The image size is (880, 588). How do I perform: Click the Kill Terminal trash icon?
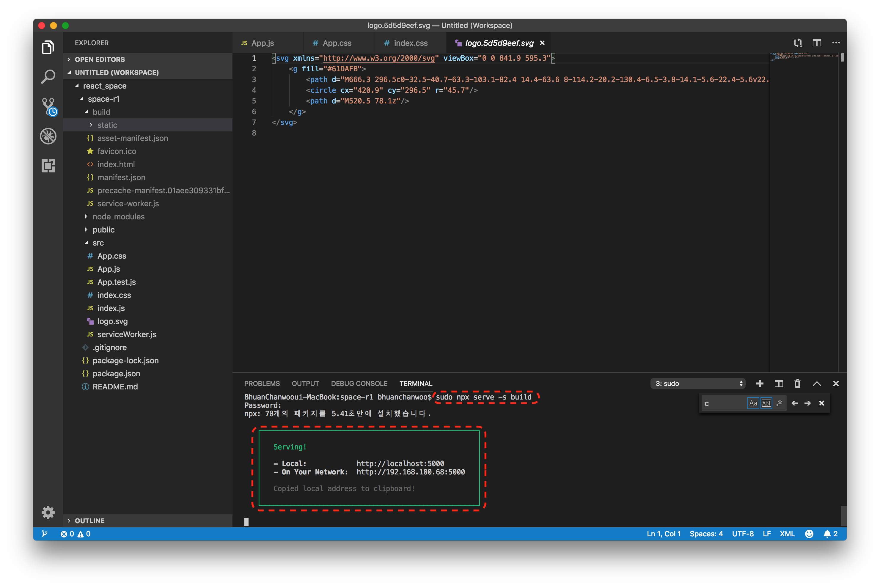click(798, 383)
